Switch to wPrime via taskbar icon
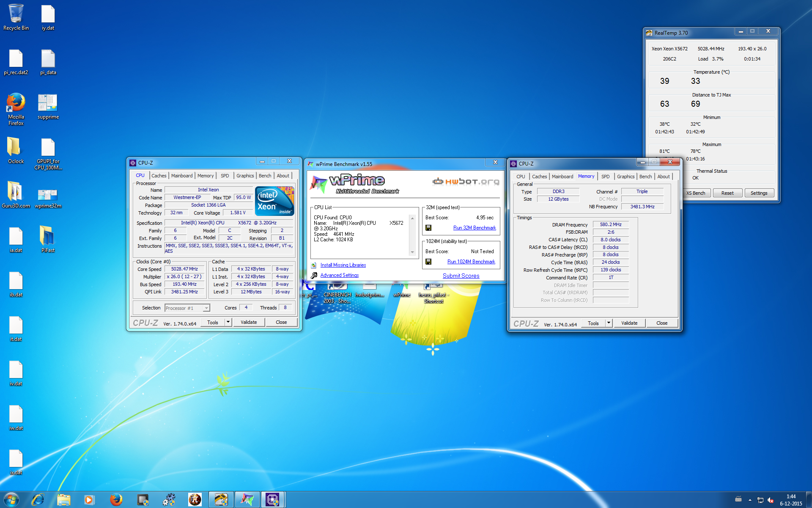Viewport: 812px width, 508px height. click(247, 500)
